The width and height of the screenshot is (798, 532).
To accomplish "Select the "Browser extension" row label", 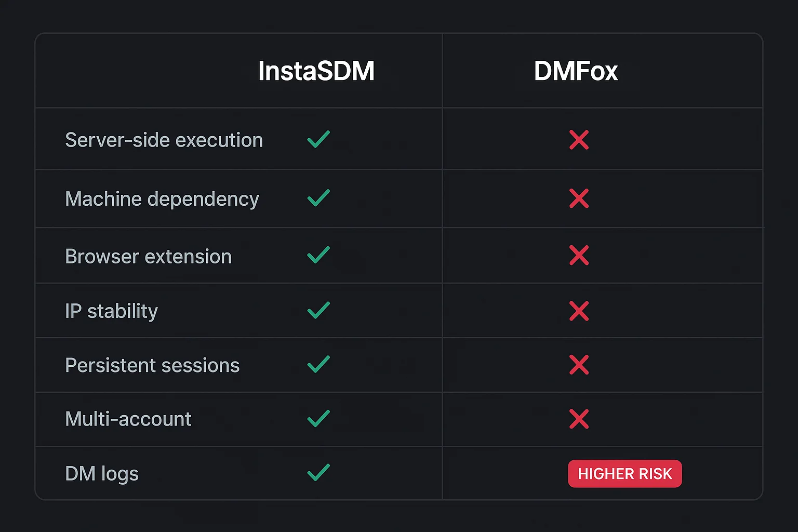I will [149, 257].
